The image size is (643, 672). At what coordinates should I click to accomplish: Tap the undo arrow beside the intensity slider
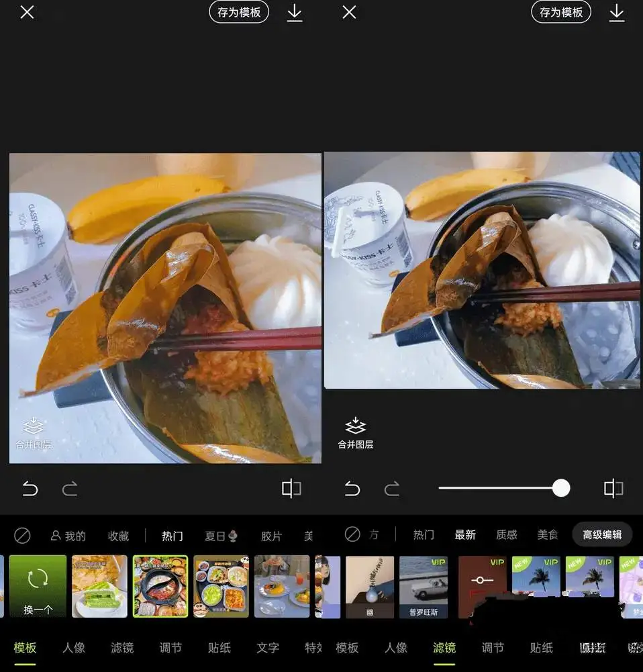[x=352, y=489]
